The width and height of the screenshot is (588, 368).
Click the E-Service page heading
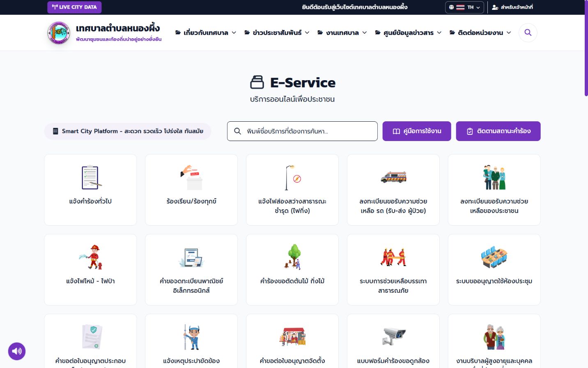[292, 83]
